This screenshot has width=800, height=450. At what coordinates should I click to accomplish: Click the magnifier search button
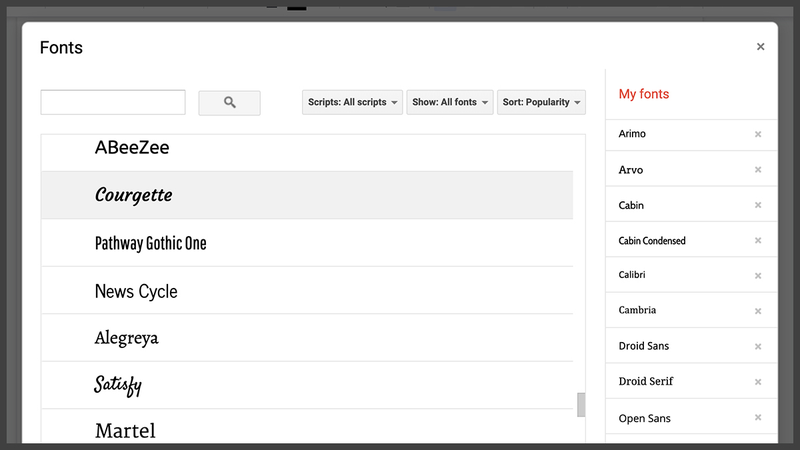[x=229, y=103]
